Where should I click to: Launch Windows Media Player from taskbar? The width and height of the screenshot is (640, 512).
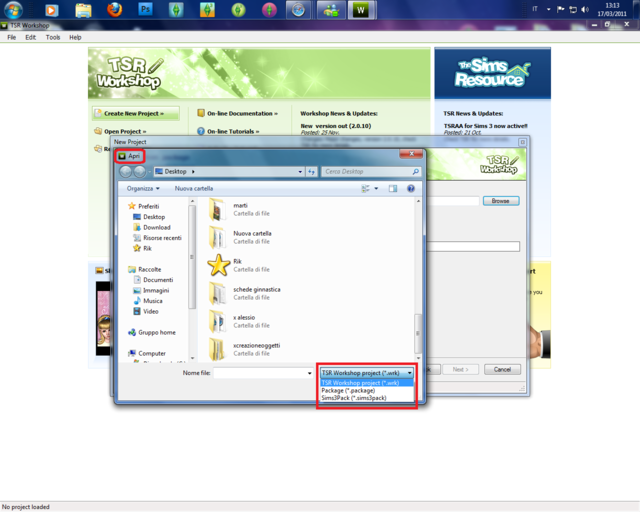(51, 10)
